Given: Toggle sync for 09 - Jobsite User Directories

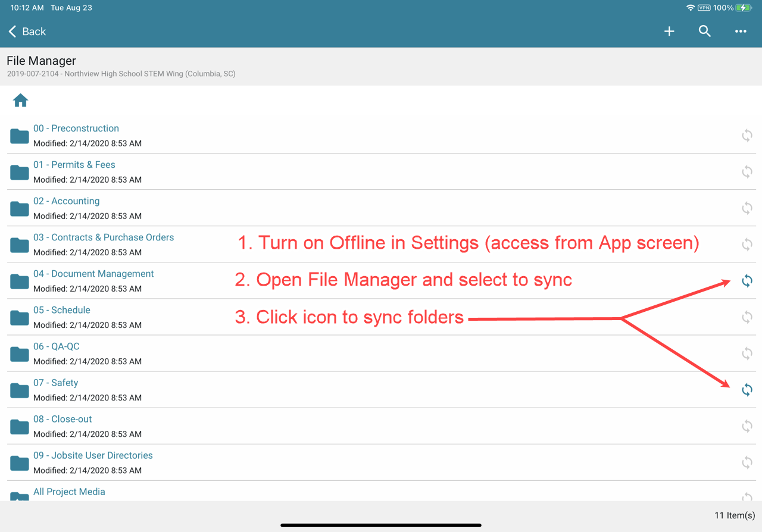Looking at the screenshot, I should pyautogui.click(x=747, y=462).
